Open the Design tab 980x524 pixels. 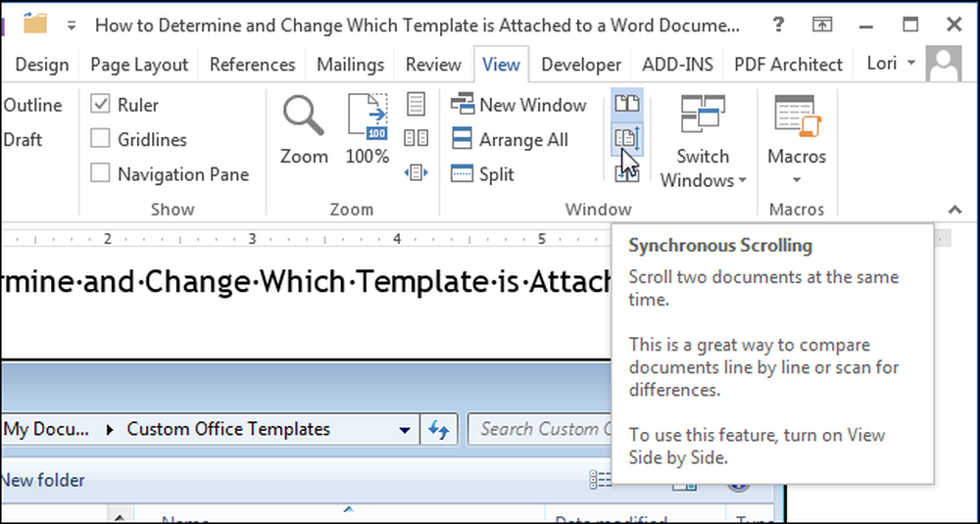click(x=41, y=65)
